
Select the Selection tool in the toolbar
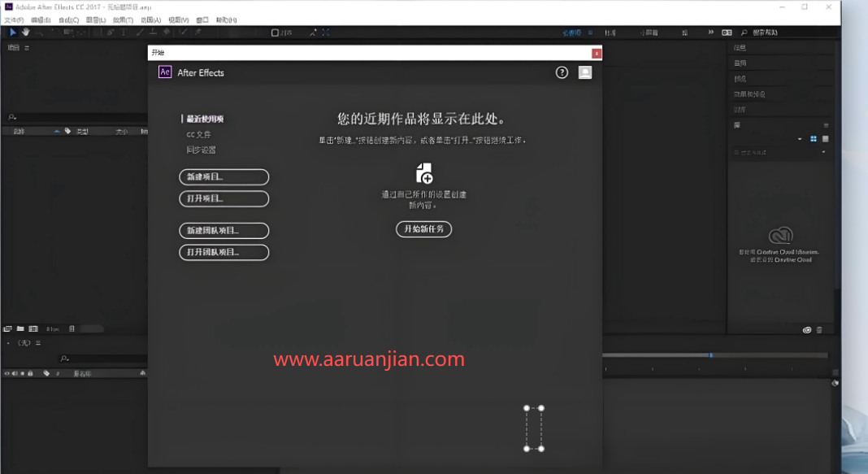[x=13, y=33]
